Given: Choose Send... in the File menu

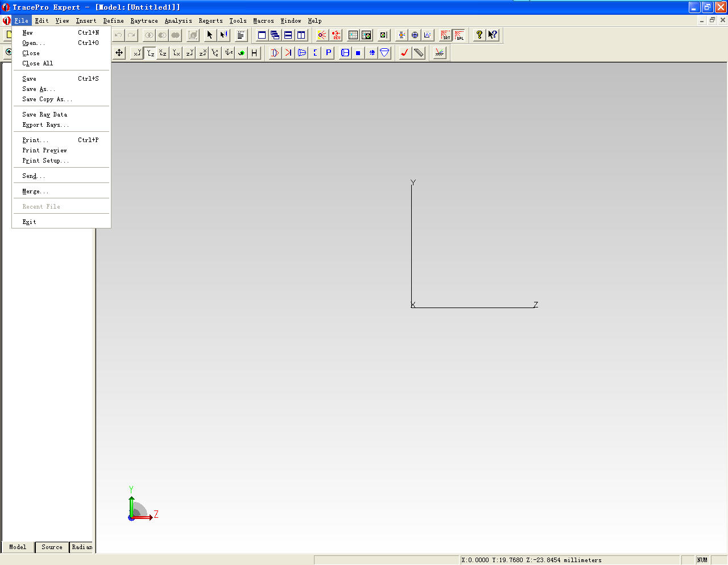Looking at the screenshot, I should pos(61,176).
